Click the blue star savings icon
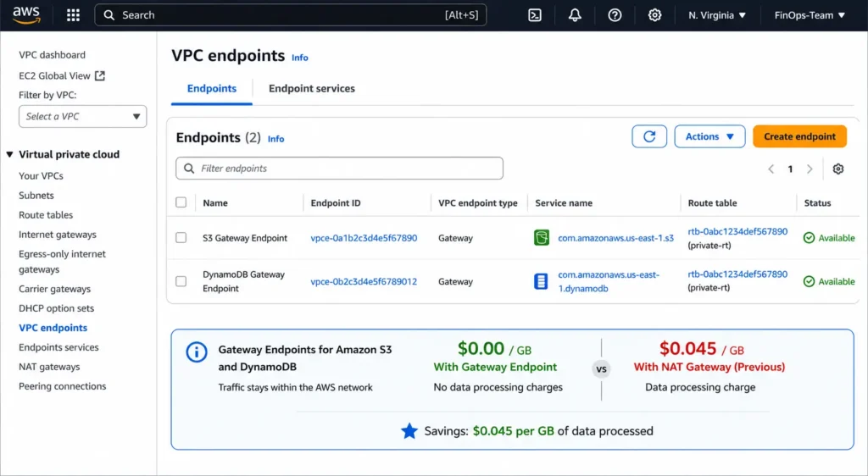Image resolution: width=868 pixels, height=476 pixels. click(x=409, y=430)
